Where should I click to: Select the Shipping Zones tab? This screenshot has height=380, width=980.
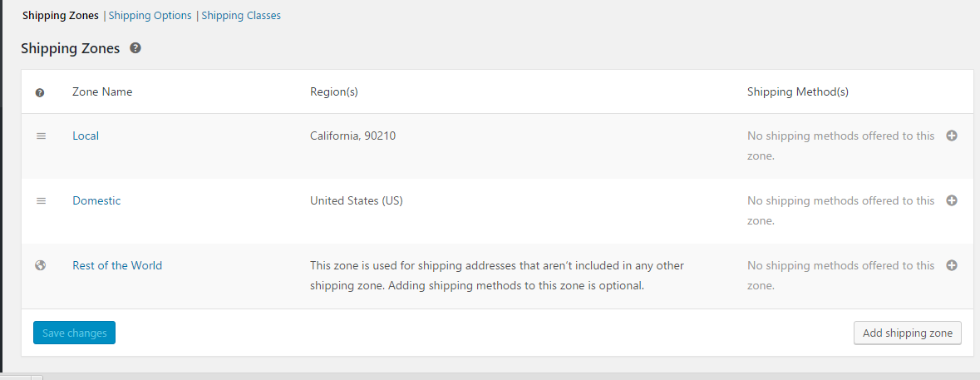tap(61, 16)
